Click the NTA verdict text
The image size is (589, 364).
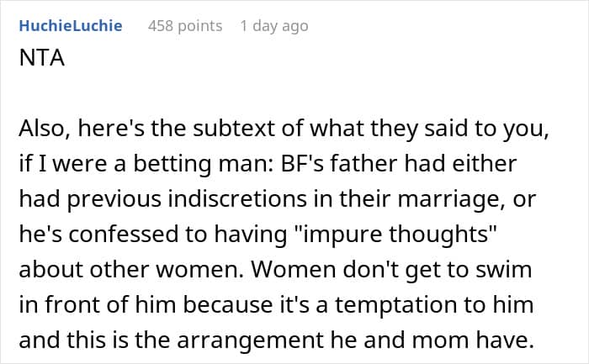[42, 58]
